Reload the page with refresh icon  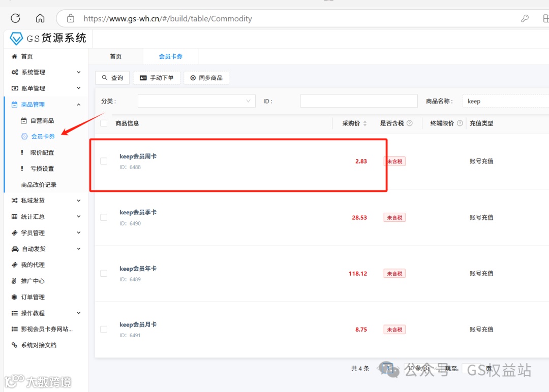click(15, 18)
